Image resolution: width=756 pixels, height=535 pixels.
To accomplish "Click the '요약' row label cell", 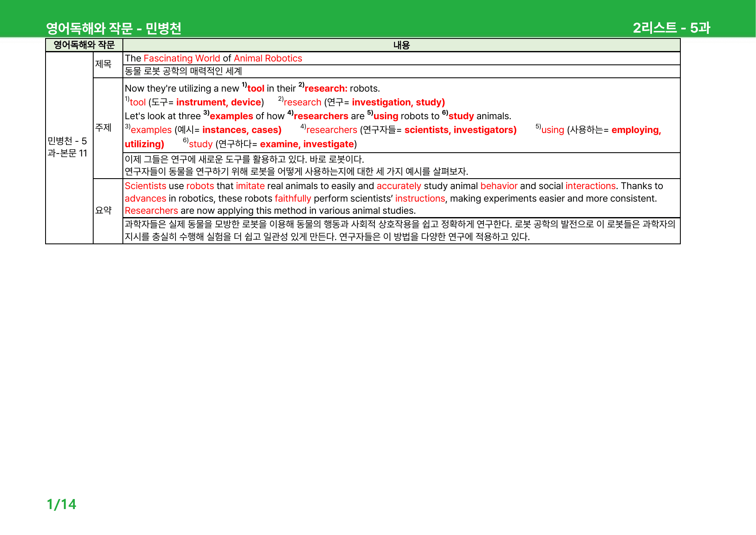I will click(108, 211).
